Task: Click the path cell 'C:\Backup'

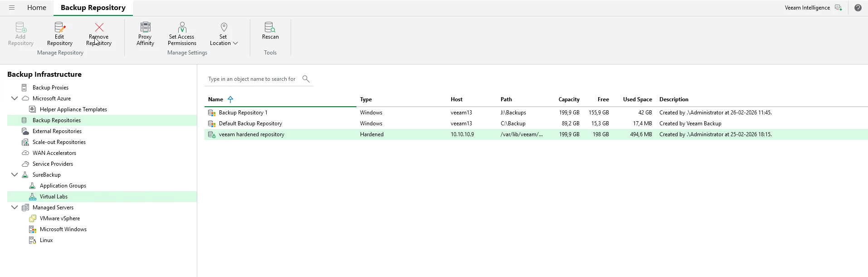Action: click(x=513, y=124)
